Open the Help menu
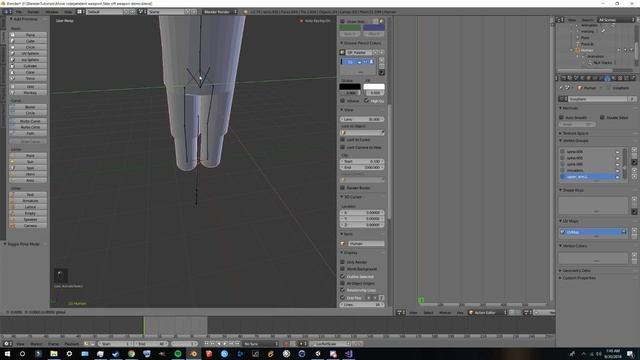 point(68,12)
